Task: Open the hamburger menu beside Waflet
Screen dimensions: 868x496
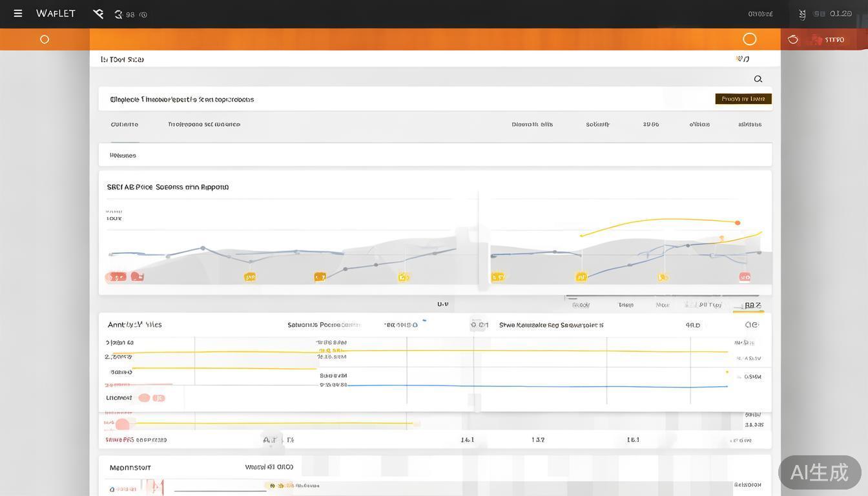Action: (18, 14)
